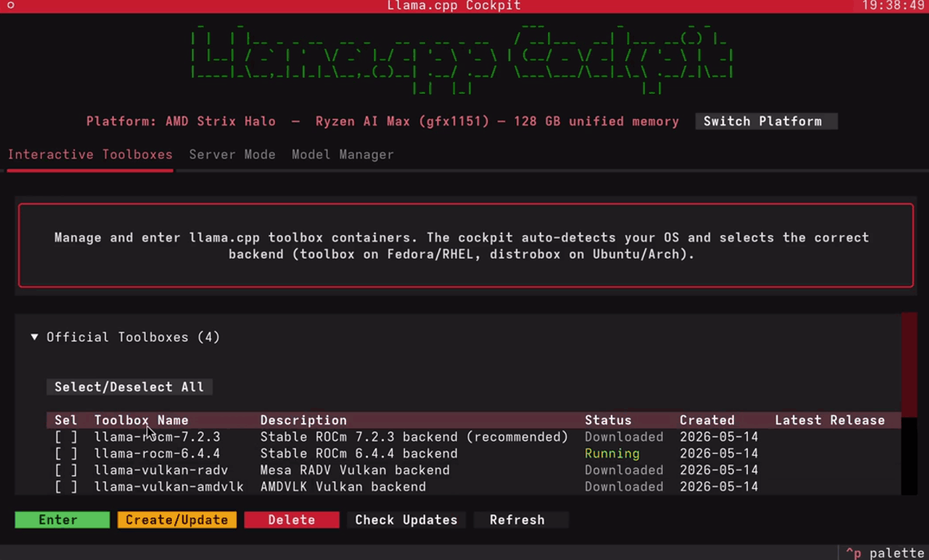Viewport: 929px width, 560px height.
Task: Collapse the Official Toolboxes section
Action: (x=34, y=337)
